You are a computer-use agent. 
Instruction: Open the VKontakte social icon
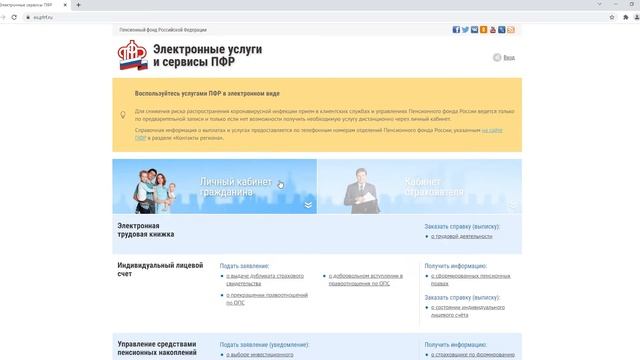click(x=474, y=29)
